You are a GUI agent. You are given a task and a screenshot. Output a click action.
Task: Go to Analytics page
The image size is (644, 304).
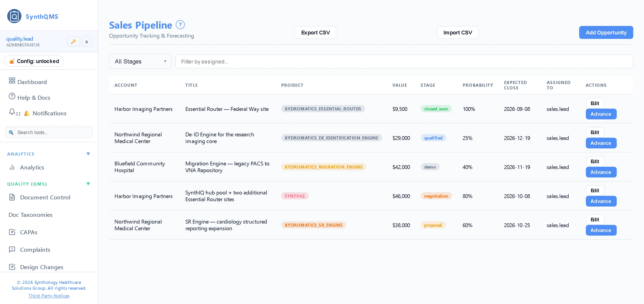point(32,167)
